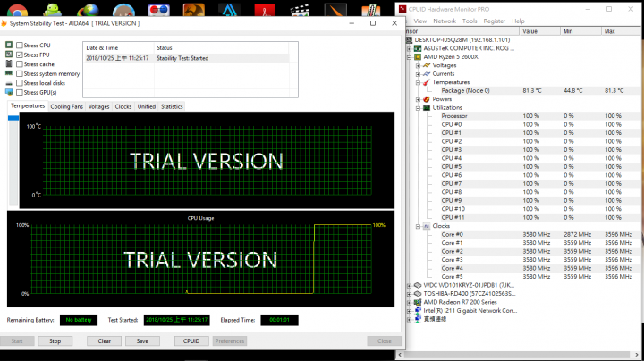Open the Network menu in Hardware Monitor
The width and height of the screenshot is (644, 361).
(x=445, y=21)
